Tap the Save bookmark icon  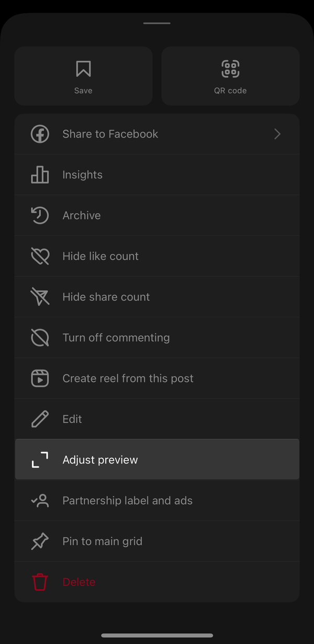point(83,69)
